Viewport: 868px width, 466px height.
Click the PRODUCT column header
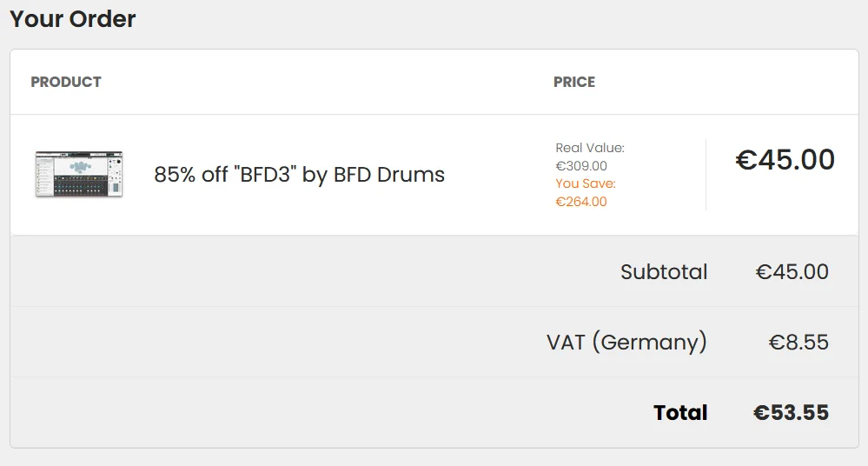coord(66,82)
